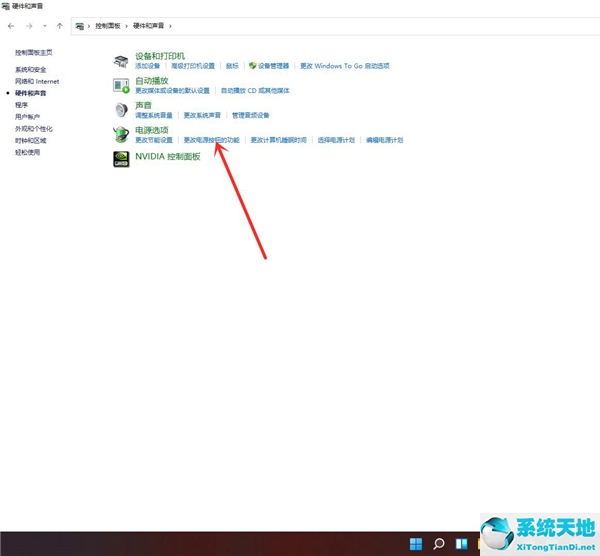Open 网络和 Internet in the sidebar
The image size is (600, 556).
click(37, 82)
